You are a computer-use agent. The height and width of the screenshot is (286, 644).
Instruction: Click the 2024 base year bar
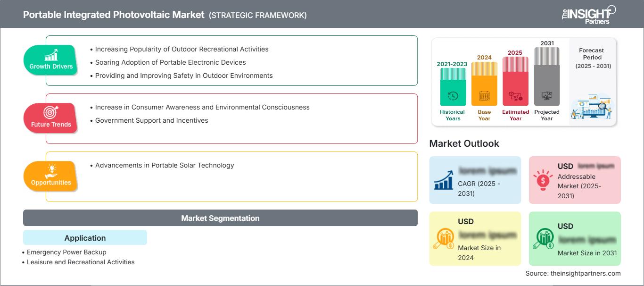(x=484, y=84)
